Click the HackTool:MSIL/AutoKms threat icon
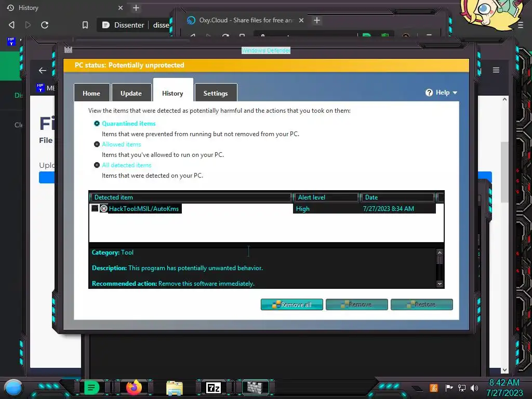The height and width of the screenshot is (399, 532). pos(104,208)
